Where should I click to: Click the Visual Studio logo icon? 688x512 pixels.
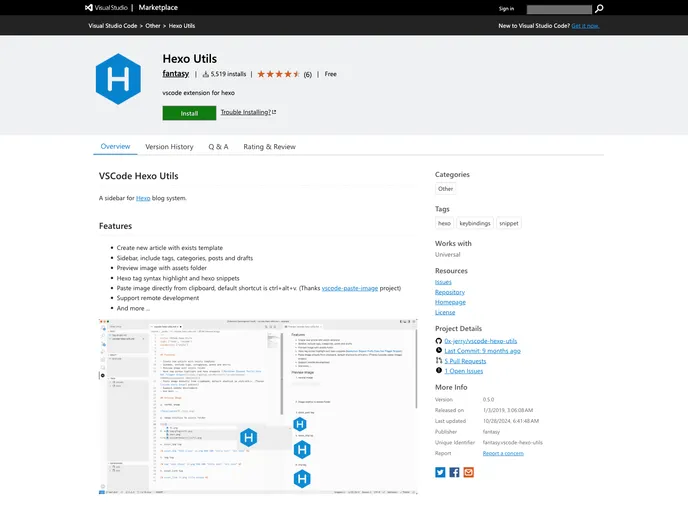[x=89, y=7]
